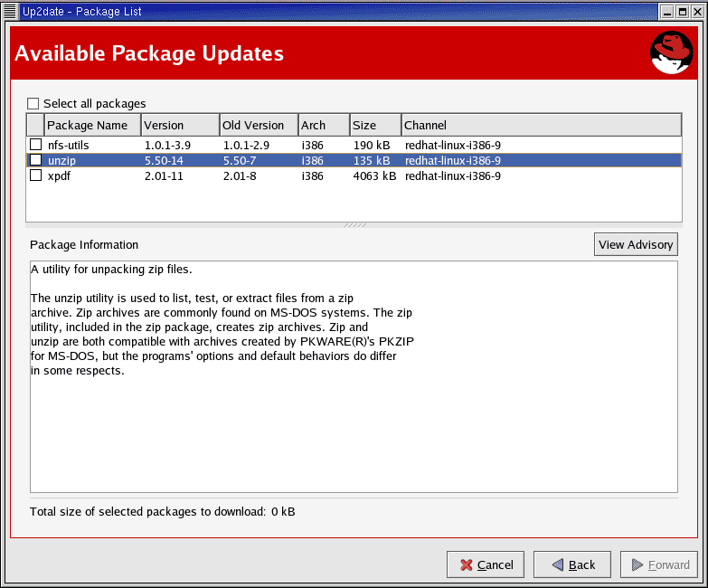This screenshot has height=588, width=708.
Task: Click version 2.01-11 of xpdf
Action: click(164, 175)
